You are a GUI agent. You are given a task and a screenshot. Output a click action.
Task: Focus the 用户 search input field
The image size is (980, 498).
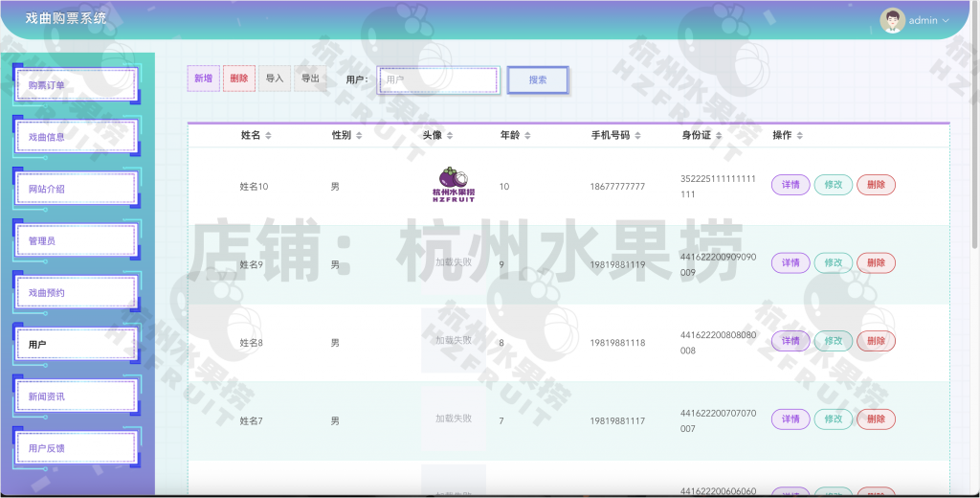(438, 80)
